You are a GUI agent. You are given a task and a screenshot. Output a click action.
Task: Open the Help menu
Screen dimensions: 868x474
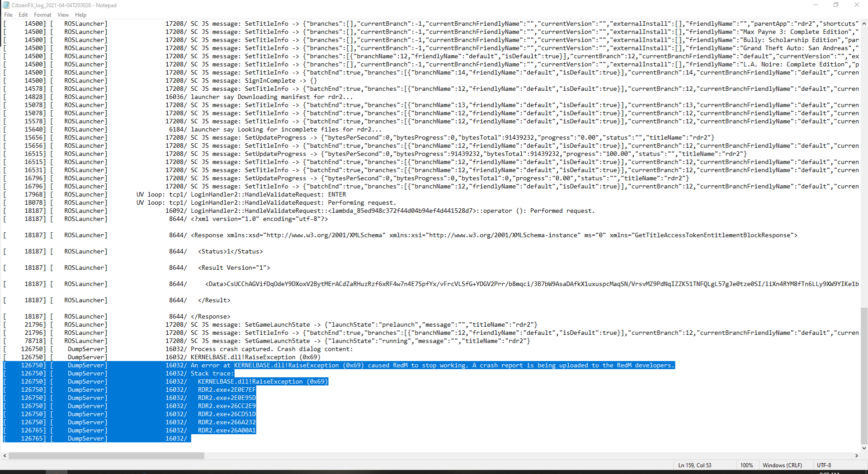pyautogui.click(x=80, y=14)
